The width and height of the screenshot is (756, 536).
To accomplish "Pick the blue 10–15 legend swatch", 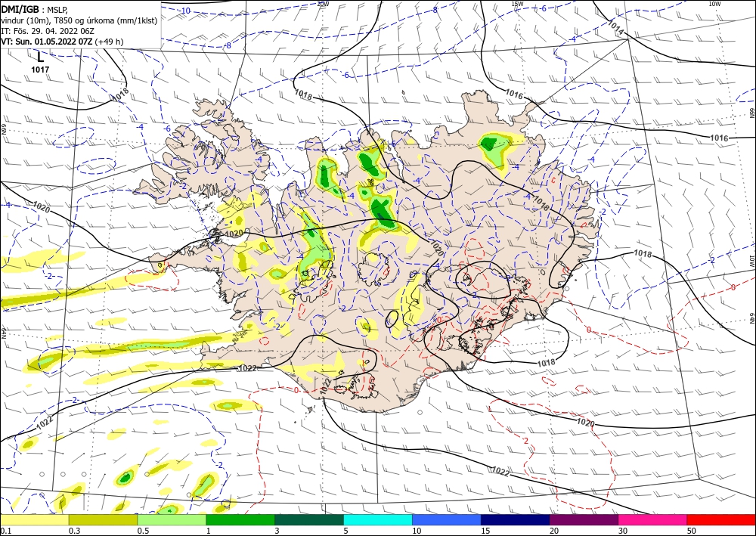I will pyautogui.click(x=447, y=519).
